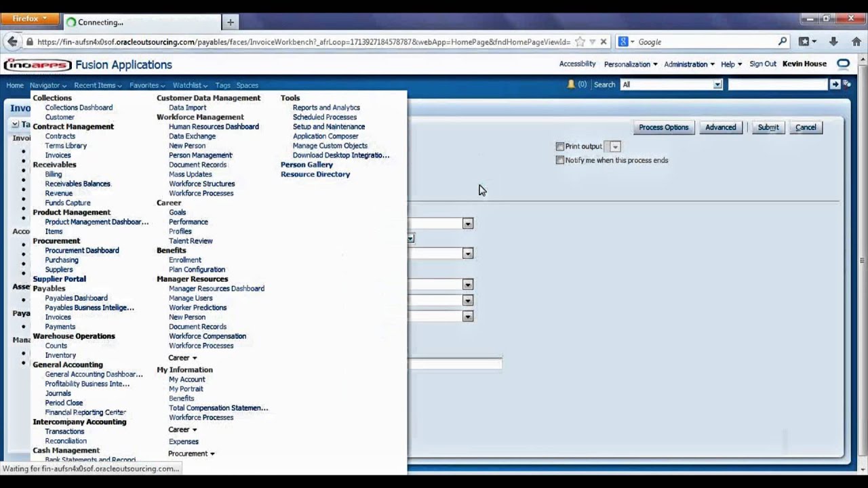Open the Firefox application menu button
Viewport: 868px width, 488px height.
(x=30, y=18)
